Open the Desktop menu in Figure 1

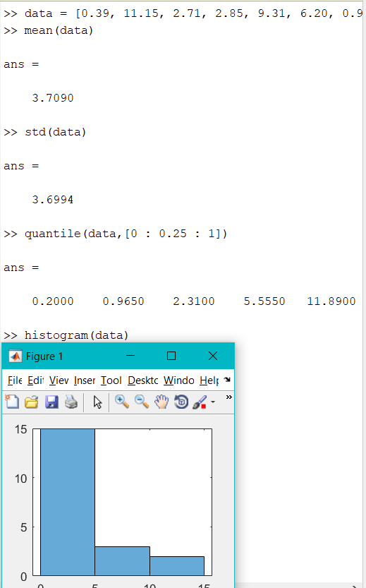coord(142,380)
